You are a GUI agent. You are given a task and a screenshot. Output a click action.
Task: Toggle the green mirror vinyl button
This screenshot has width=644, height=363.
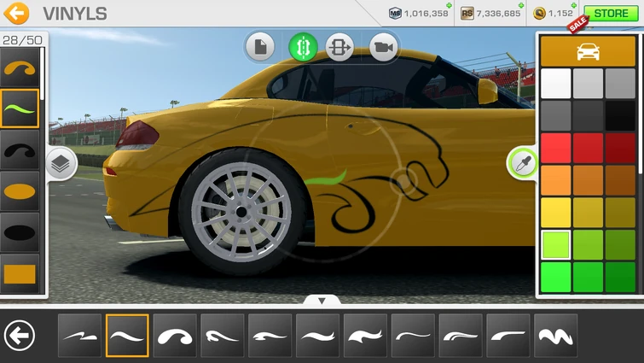pyautogui.click(x=303, y=47)
